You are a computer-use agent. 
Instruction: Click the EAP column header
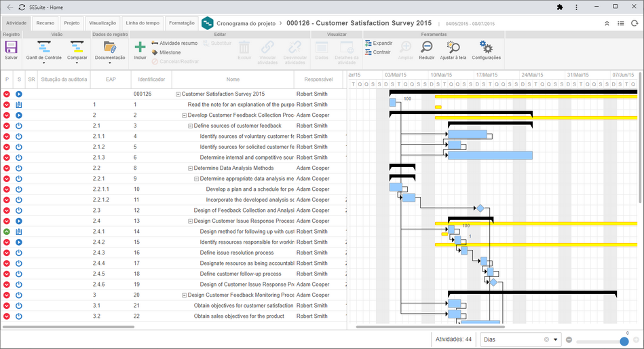(x=111, y=79)
